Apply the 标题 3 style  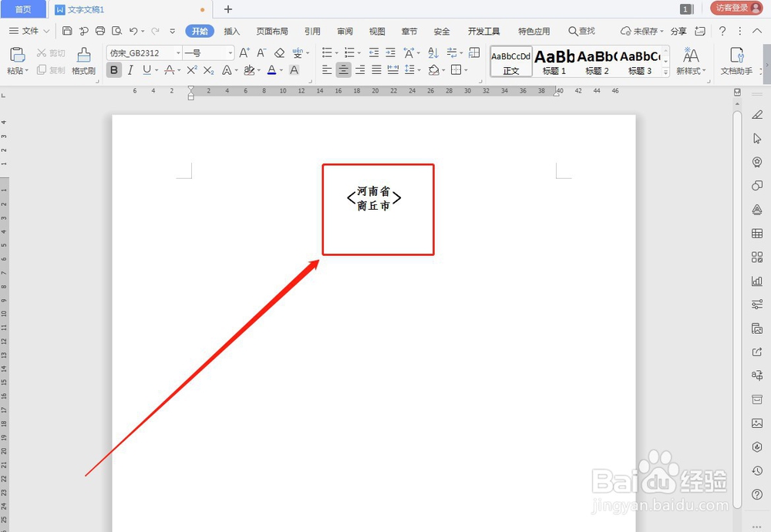[x=640, y=62]
